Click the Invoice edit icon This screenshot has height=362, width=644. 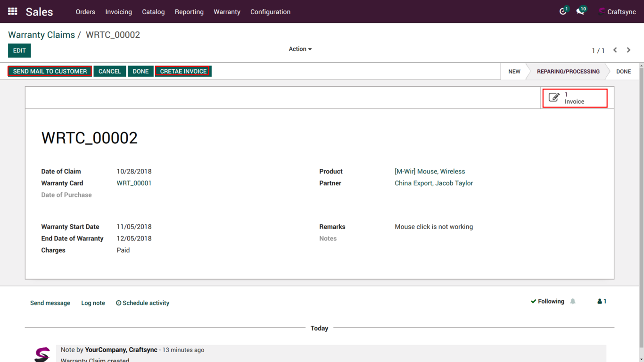point(554,98)
